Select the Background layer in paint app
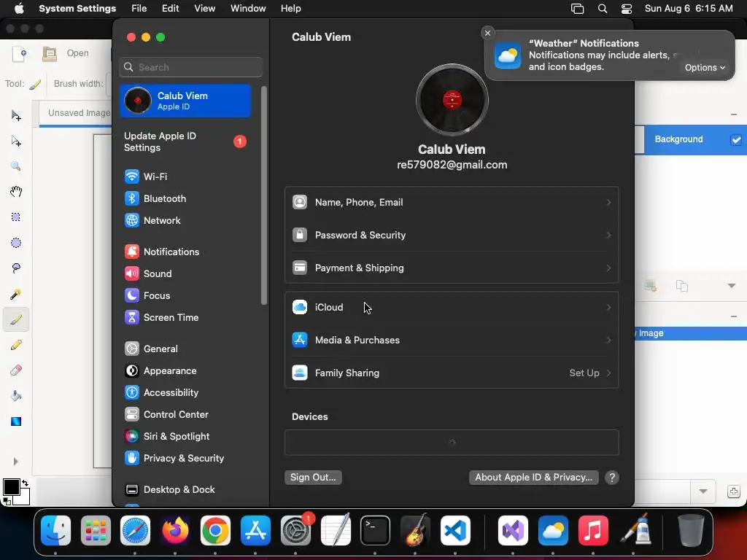Image resolution: width=747 pixels, height=560 pixels. 691,139
